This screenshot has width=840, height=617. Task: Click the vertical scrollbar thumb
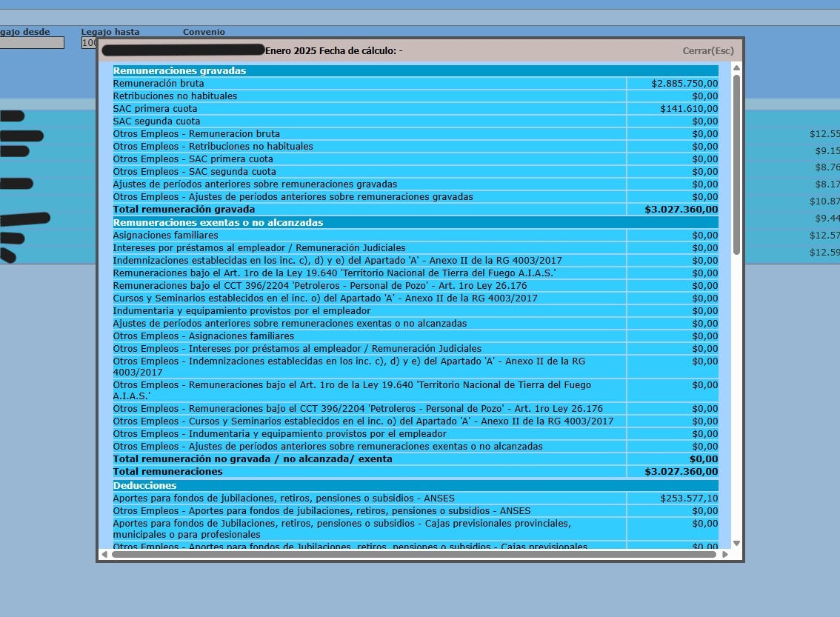click(x=736, y=164)
